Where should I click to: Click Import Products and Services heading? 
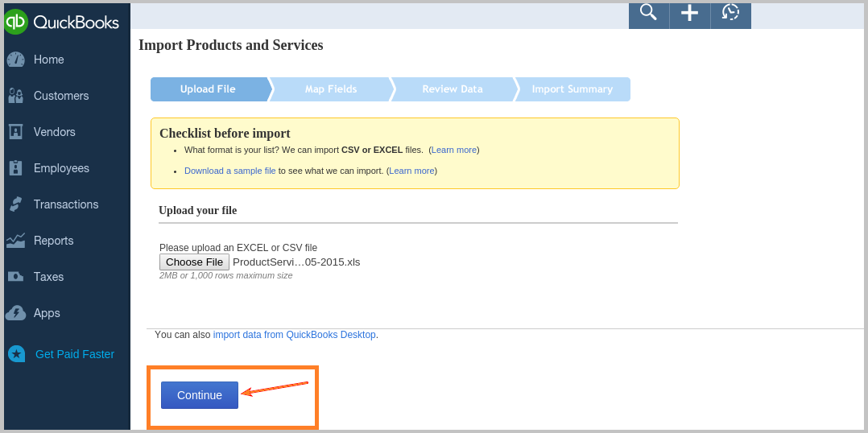[x=231, y=45]
